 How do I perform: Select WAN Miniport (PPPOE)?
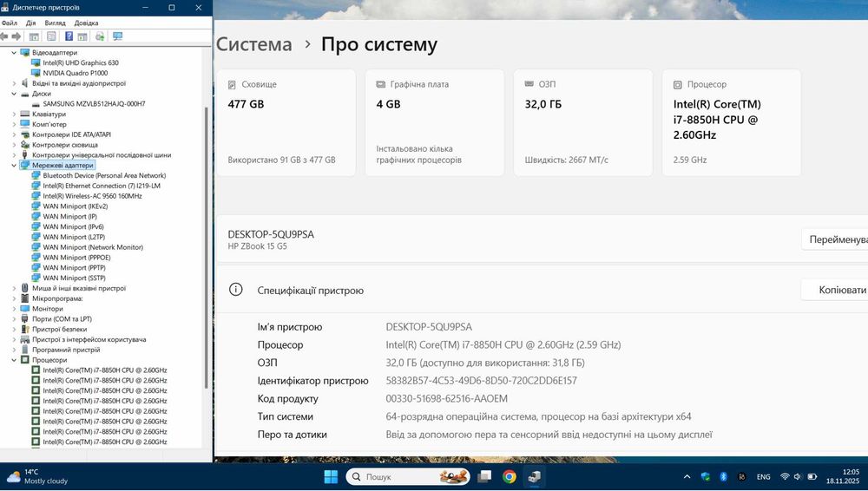pos(76,258)
